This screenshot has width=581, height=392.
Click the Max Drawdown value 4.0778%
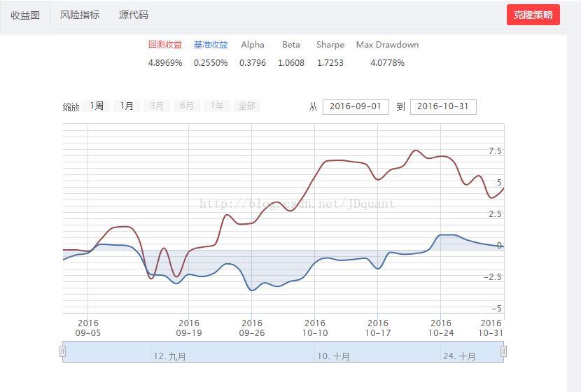387,62
